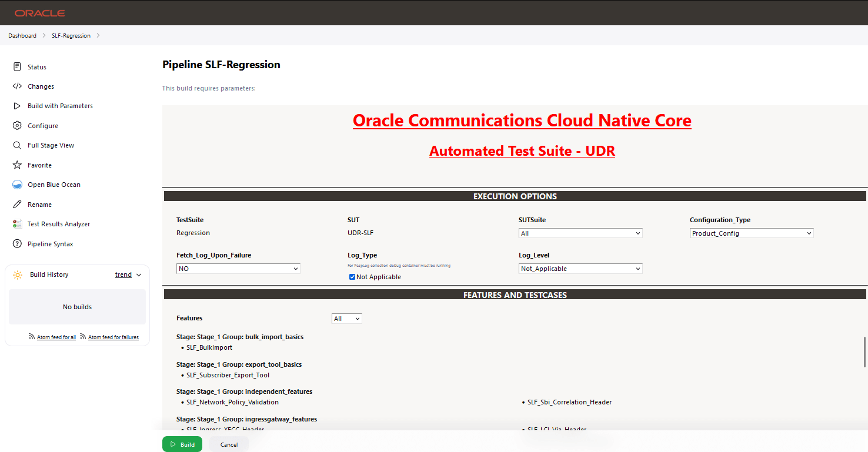Expand the Fetch_Log_Upon_Failure dropdown
868x452 pixels.
click(238, 269)
